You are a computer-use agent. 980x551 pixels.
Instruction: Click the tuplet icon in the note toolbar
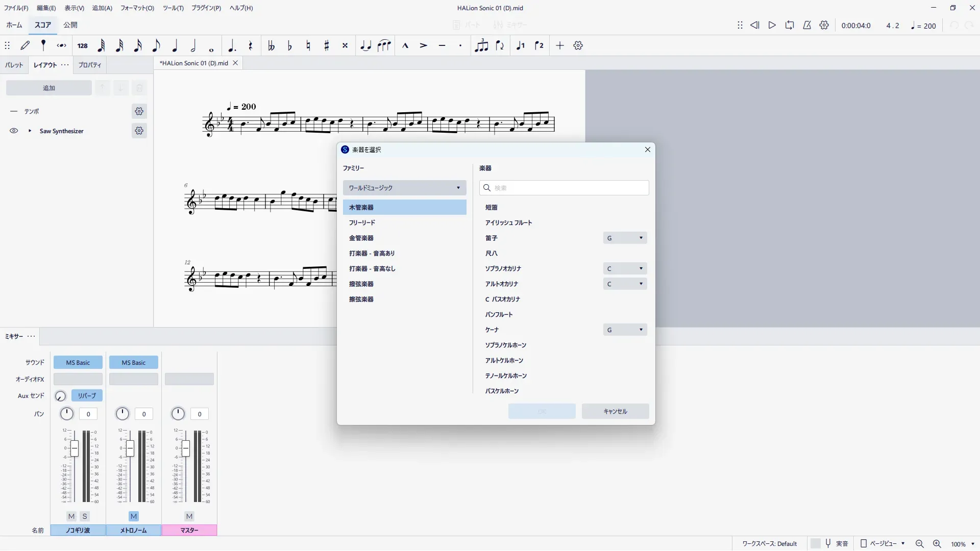(481, 46)
